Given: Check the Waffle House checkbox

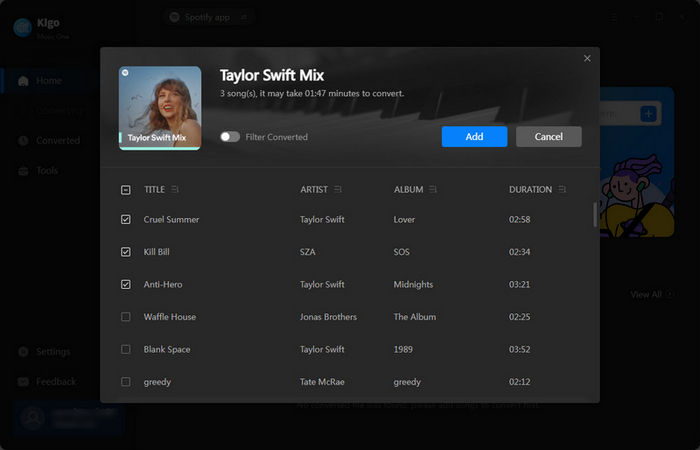Looking at the screenshot, I should pyautogui.click(x=125, y=317).
